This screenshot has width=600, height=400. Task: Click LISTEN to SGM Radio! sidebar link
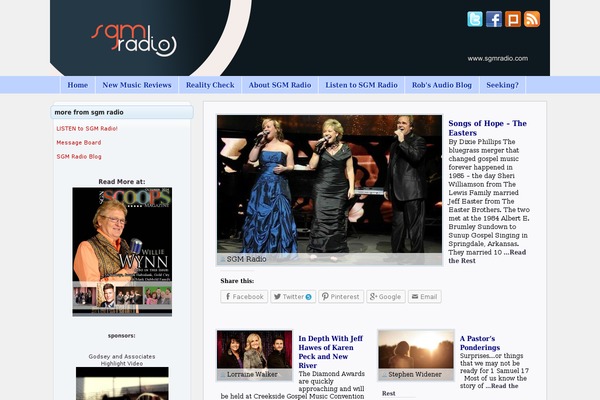coord(87,129)
